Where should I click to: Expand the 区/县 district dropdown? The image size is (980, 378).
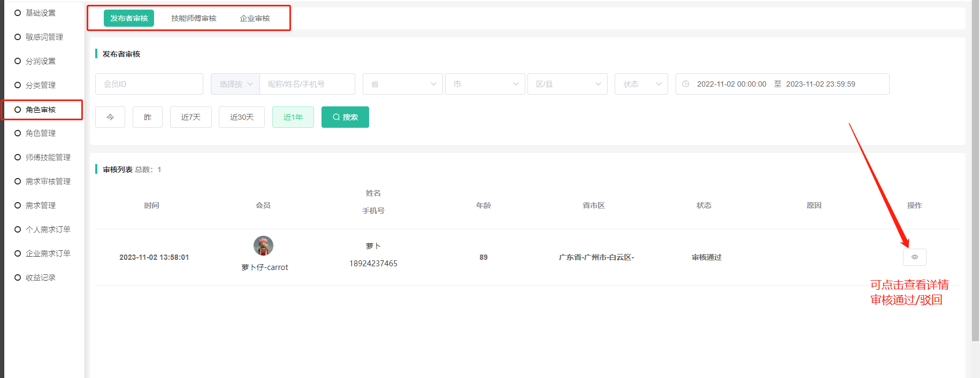tap(567, 84)
